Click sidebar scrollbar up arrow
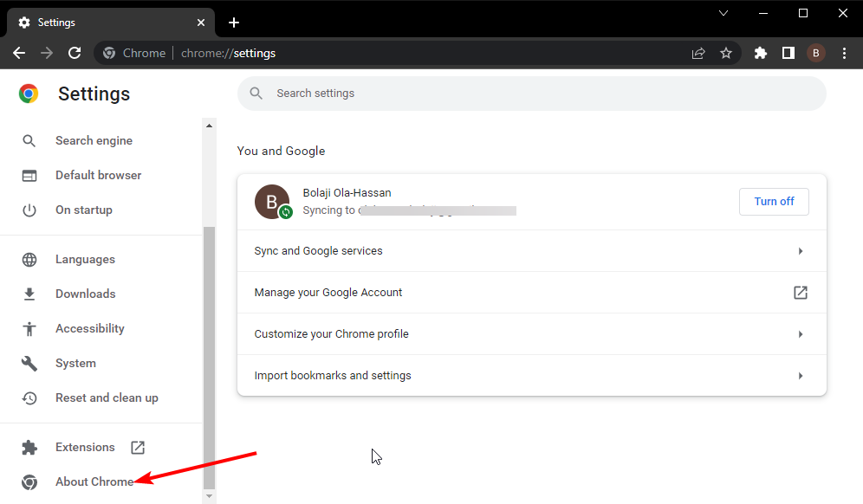The width and height of the screenshot is (863, 504). [209, 126]
